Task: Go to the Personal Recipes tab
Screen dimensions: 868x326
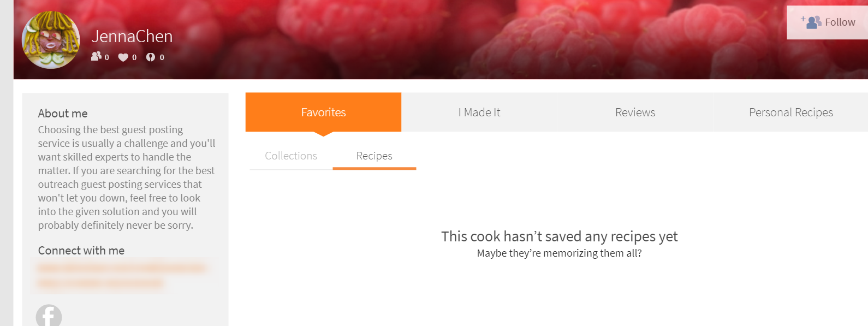Action: 790,112
